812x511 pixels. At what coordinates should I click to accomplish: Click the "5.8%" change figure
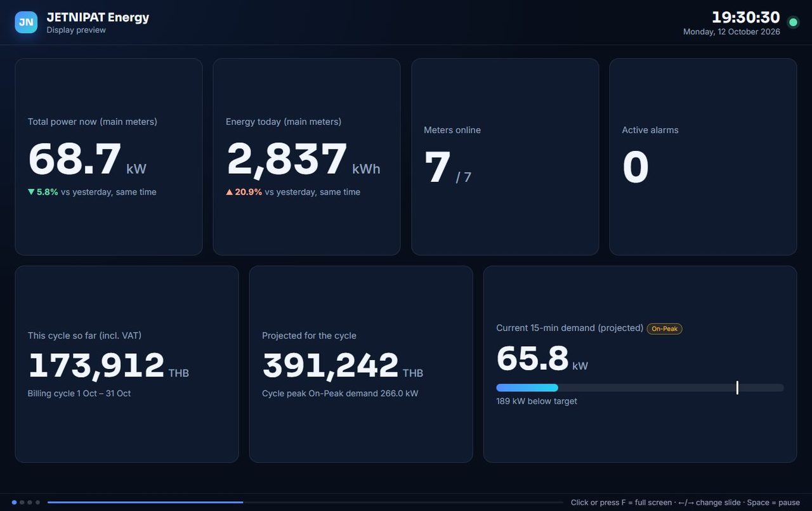pos(48,192)
